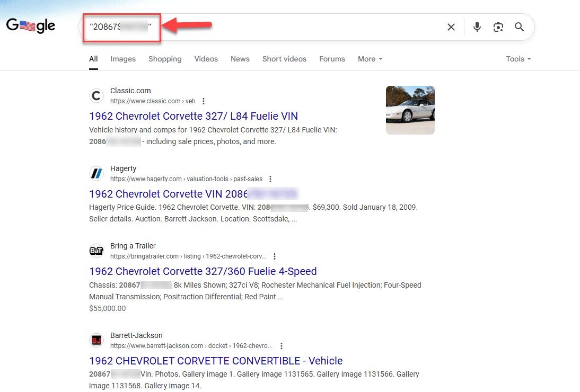Click the barrett-jackson.com docket URL breadcrumb
Image resolution: width=580 pixels, height=392 pixels.
coord(191,346)
